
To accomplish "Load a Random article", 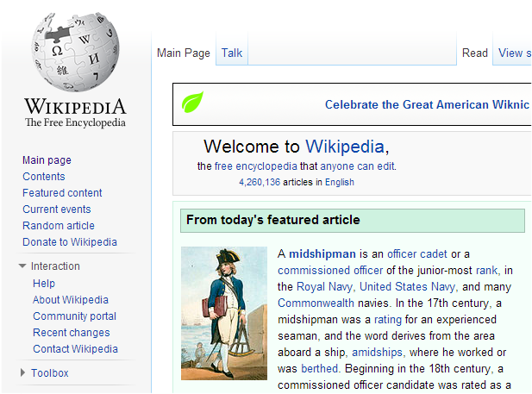I will pyautogui.click(x=59, y=225).
